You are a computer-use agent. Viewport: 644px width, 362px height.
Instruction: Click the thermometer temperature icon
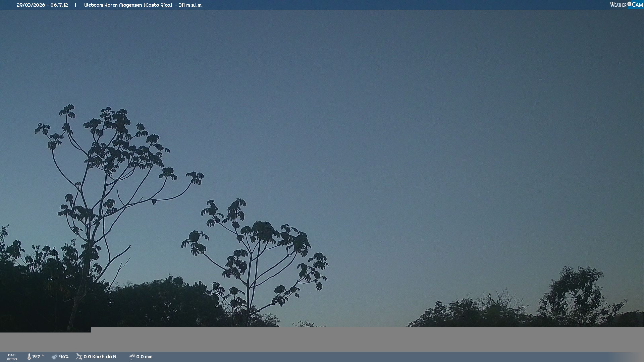29,357
